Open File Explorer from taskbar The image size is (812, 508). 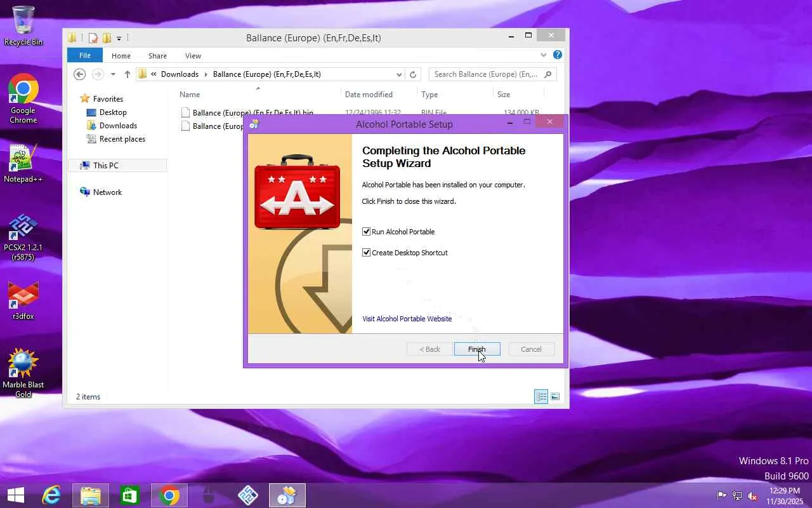click(91, 495)
